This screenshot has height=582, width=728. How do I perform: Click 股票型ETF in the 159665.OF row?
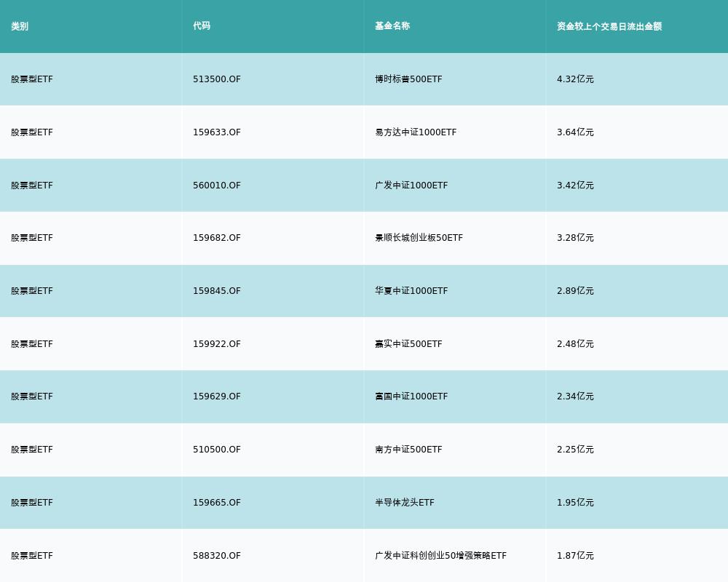click(32, 503)
